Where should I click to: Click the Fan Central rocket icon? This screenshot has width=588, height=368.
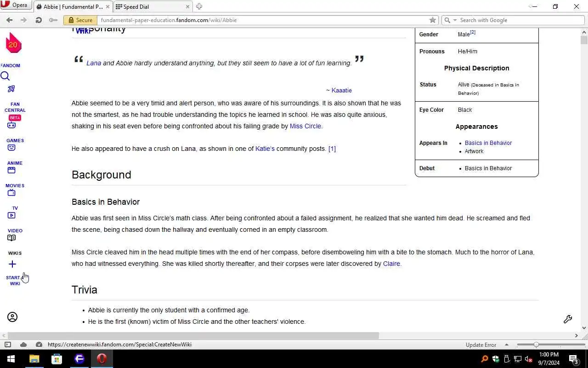click(11, 89)
